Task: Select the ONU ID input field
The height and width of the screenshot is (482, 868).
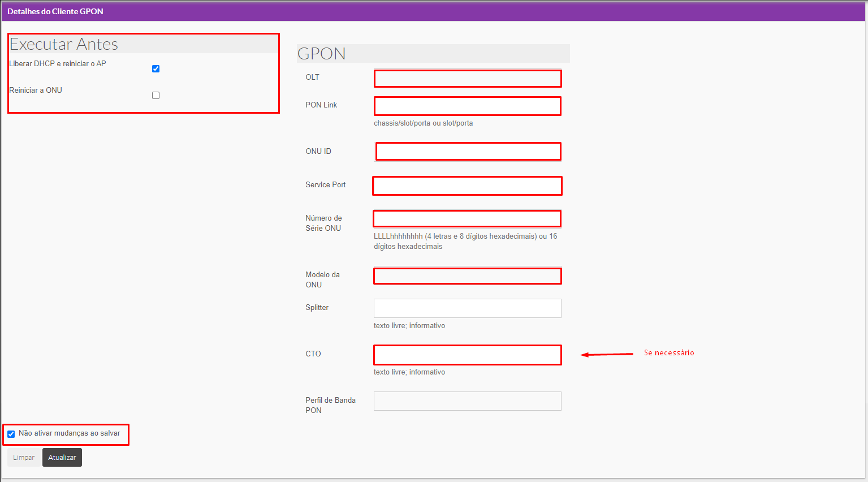Action: pyautogui.click(x=467, y=152)
